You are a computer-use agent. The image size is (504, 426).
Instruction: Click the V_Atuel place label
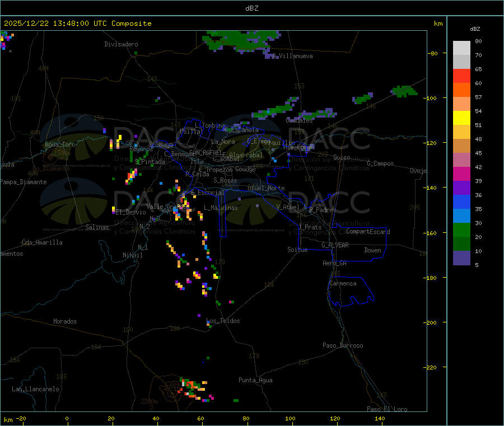(288, 207)
